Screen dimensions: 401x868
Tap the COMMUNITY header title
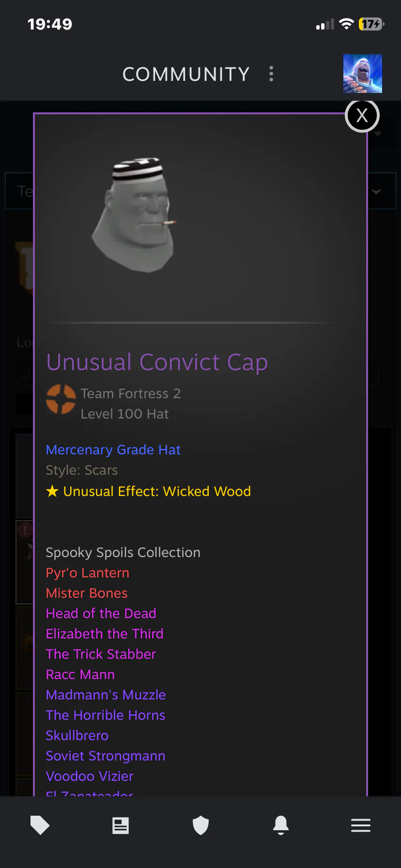[x=186, y=74]
